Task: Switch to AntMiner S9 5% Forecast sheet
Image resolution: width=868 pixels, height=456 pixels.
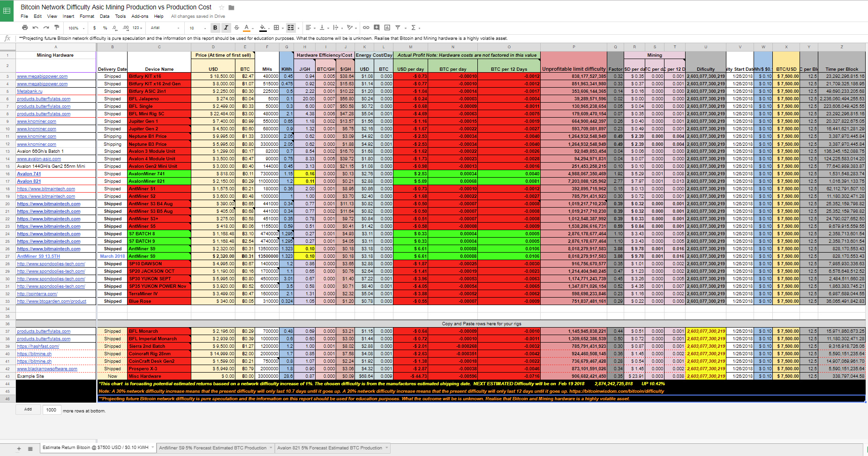Action: (212, 448)
